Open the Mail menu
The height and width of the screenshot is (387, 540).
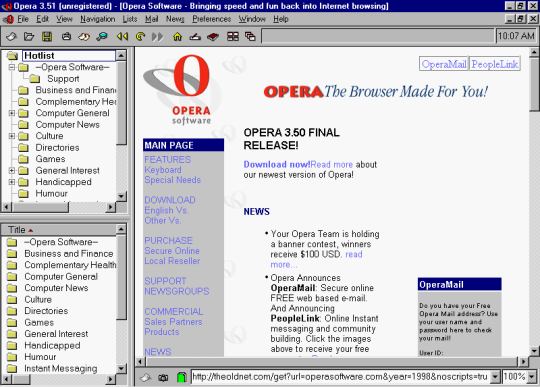click(152, 19)
